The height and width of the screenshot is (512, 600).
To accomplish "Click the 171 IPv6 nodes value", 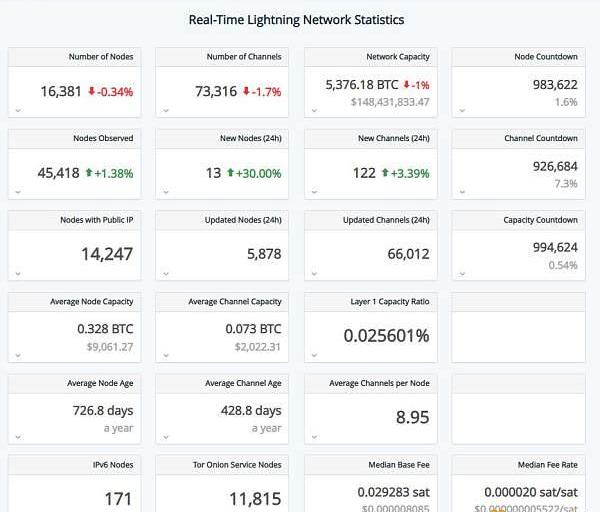I will (118, 499).
